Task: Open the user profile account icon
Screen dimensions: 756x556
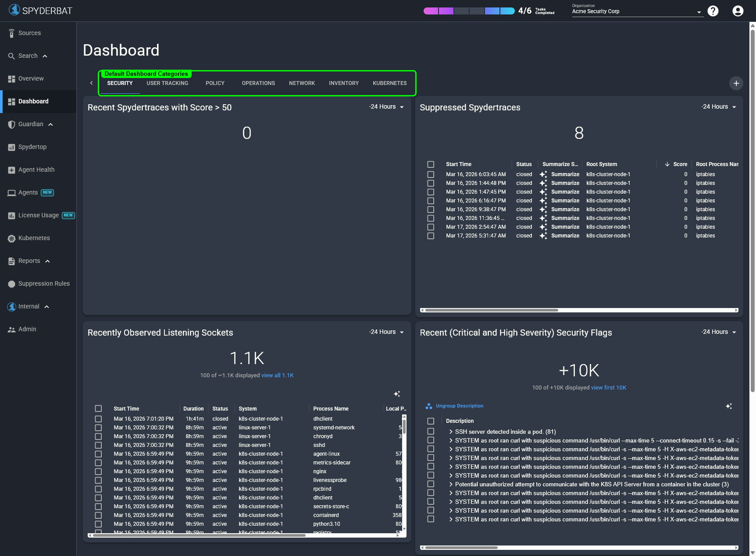Action: [737, 11]
